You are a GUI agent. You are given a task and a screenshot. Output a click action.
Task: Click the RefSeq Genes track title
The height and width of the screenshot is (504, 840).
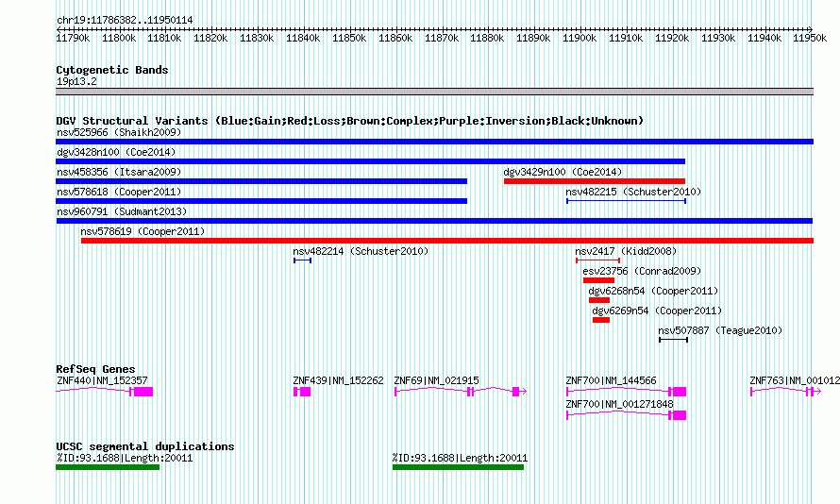click(95, 369)
